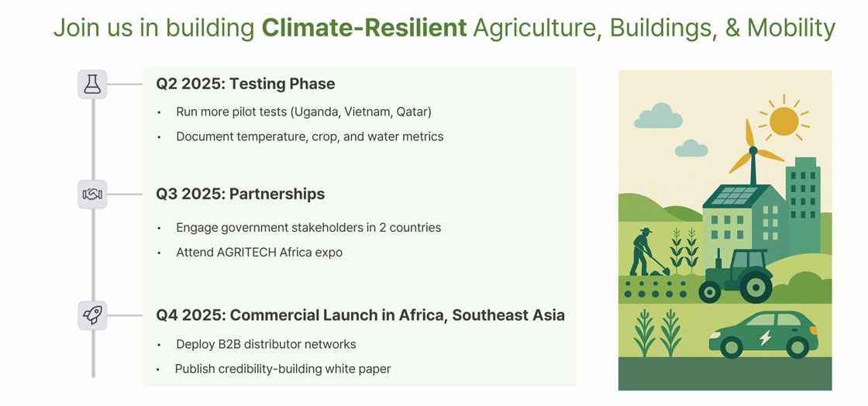Click the electric car graphic
Screen dimensions: 868x406
(x=765, y=333)
